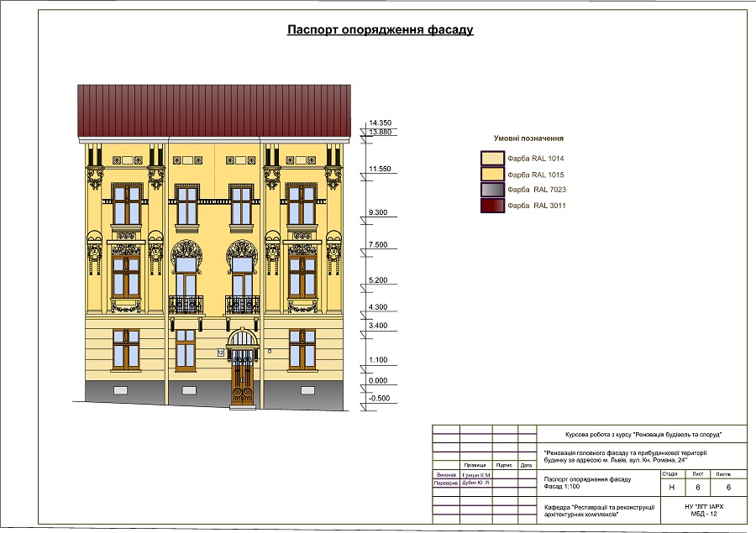Click the RAL 3011 dark red swatch
The width and height of the screenshot is (756, 533).
point(492,206)
